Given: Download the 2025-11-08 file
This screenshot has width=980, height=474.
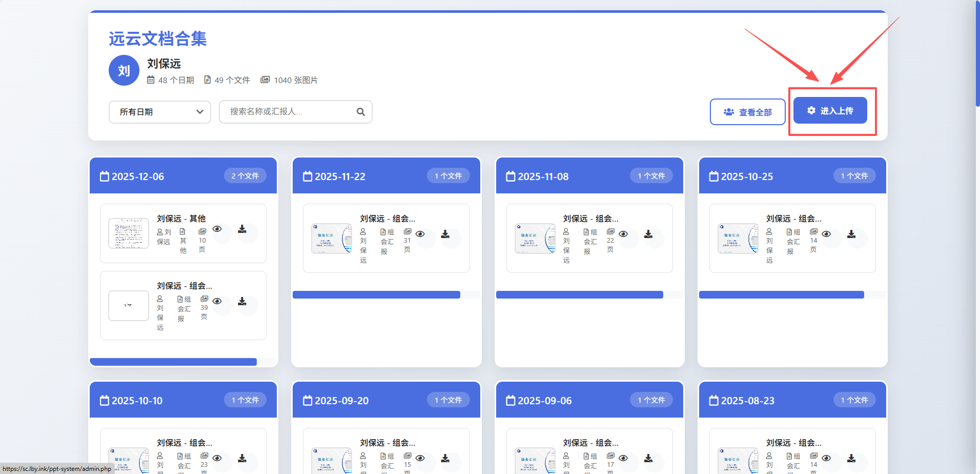Looking at the screenshot, I should (x=648, y=234).
